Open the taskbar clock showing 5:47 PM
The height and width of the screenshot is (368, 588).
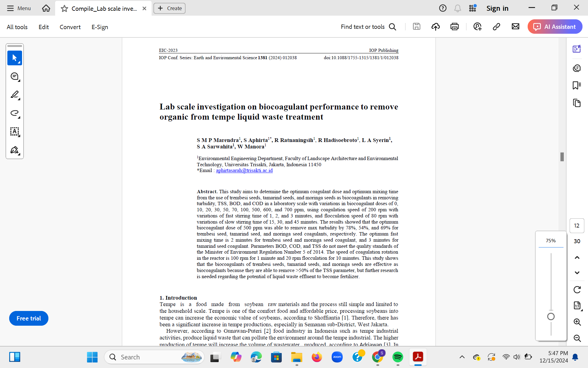point(554,357)
